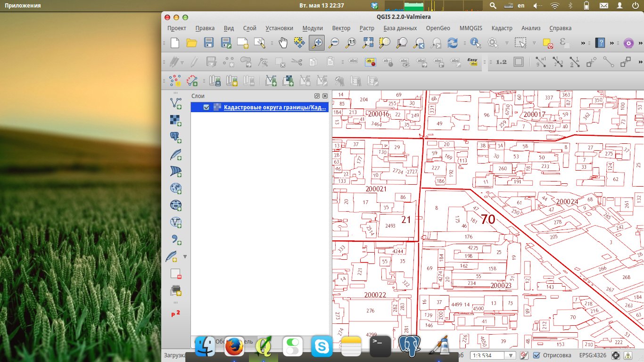The image size is (644, 362).
Task: Click Add PostGIS Layer elephant icon
Action: (176, 137)
